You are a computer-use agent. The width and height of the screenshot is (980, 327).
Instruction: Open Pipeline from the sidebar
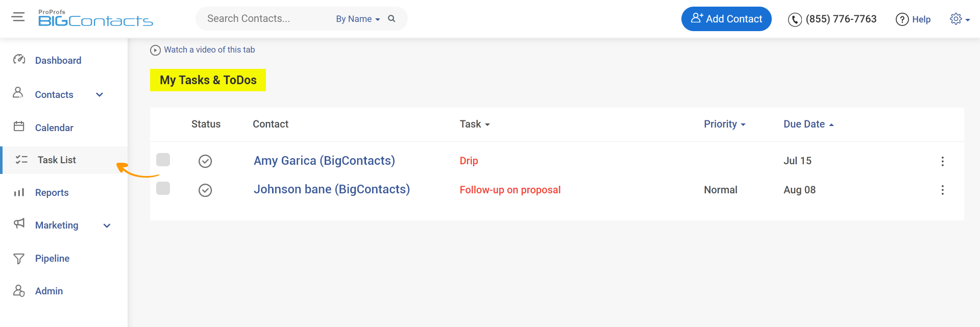52,258
